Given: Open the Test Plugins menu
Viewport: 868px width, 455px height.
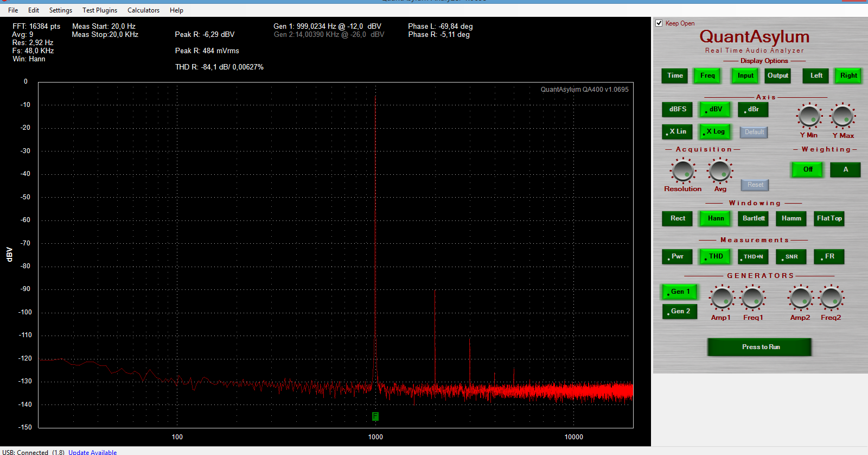Looking at the screenshot, I should click(100, 10).
